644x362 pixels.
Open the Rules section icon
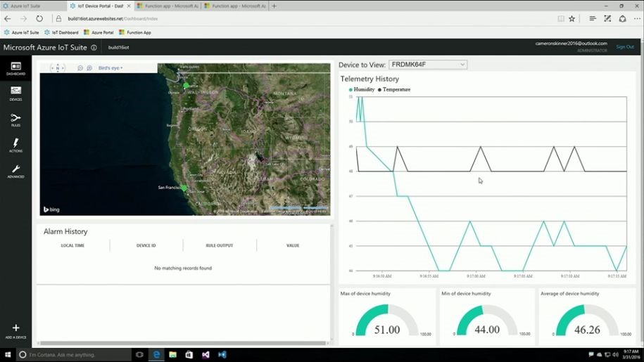15,118
